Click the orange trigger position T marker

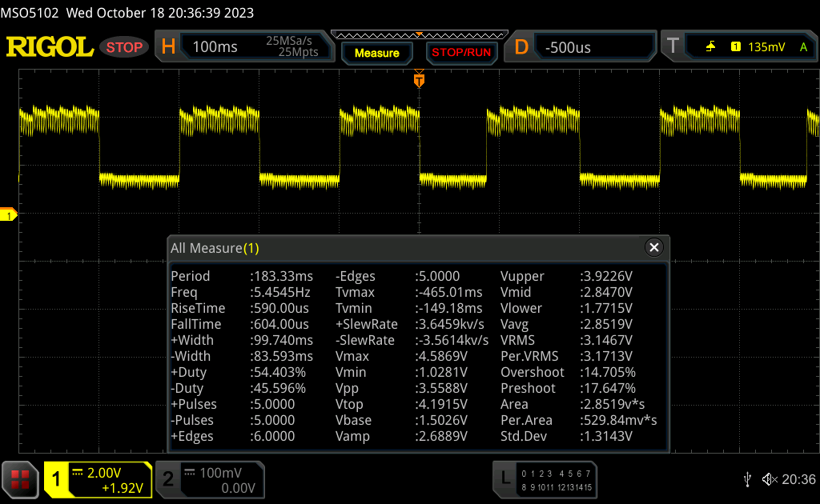coord(419,79)
